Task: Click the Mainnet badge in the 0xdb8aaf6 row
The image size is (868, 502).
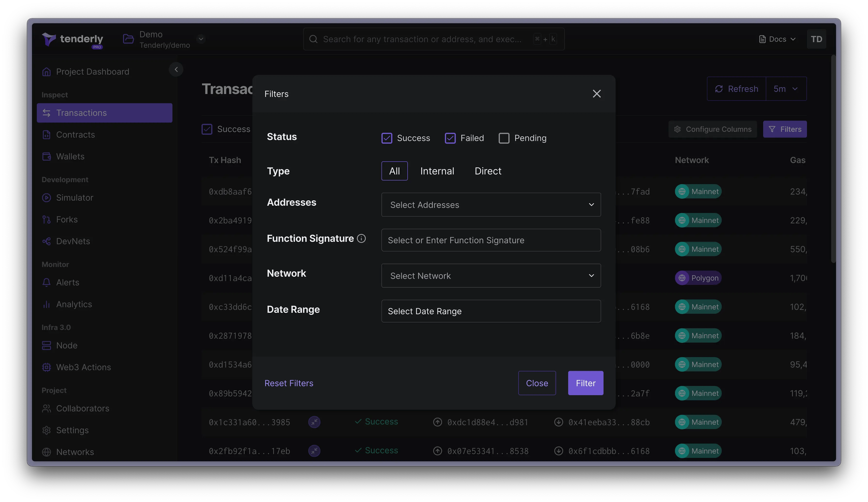Action: click(698, 192)
